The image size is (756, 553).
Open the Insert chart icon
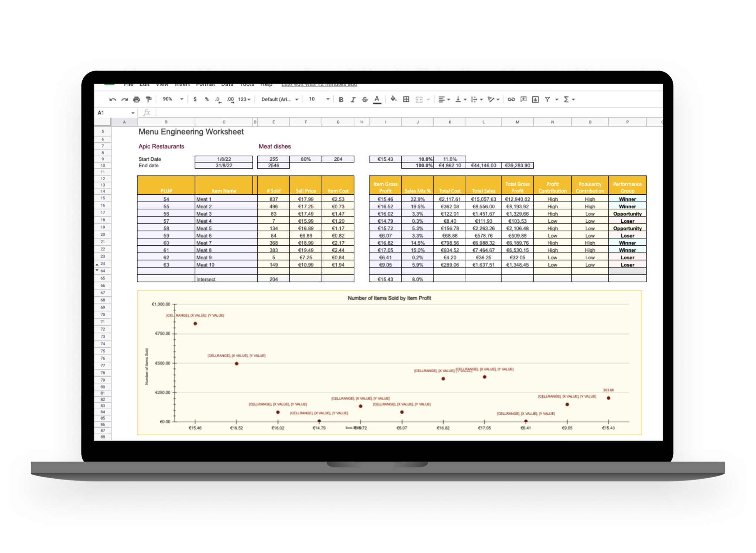click(535, 99)
